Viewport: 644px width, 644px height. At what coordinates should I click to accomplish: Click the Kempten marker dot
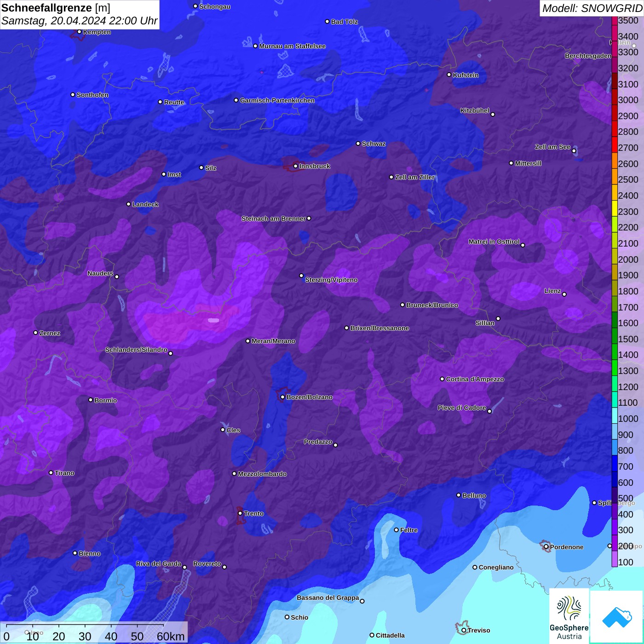[x=79, y=32]
